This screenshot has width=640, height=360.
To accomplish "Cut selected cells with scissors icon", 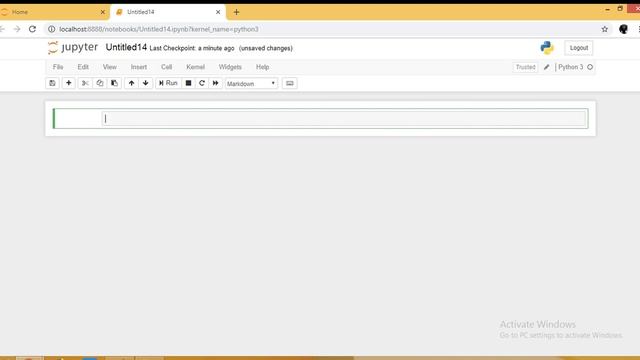I will 85,83.
